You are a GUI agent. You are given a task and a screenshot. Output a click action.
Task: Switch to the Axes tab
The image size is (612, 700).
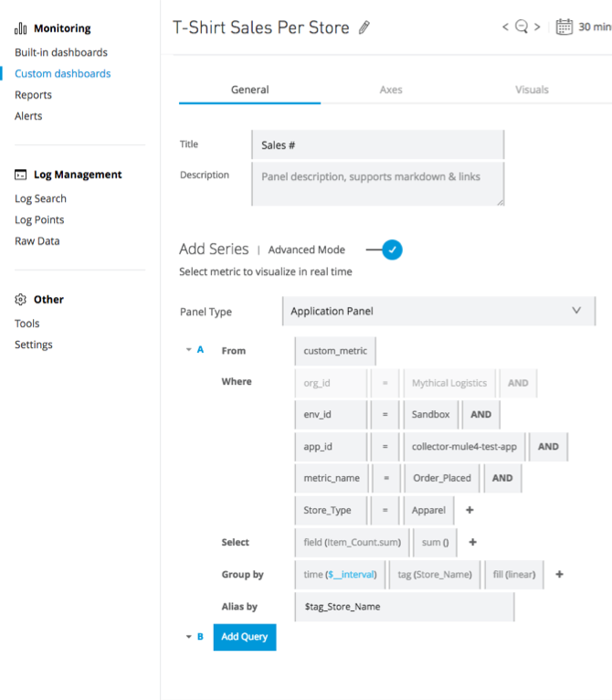coord(391,90)
